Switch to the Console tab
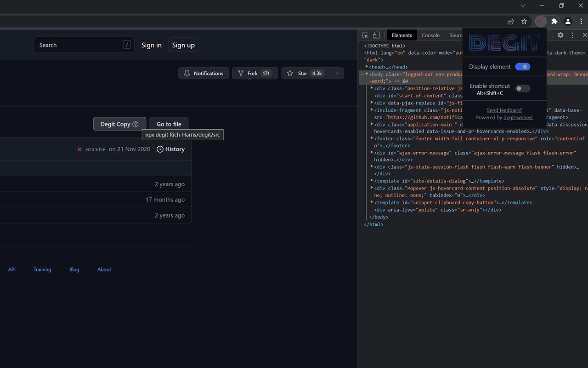This screenshot has width=588, height=368. 430,35
